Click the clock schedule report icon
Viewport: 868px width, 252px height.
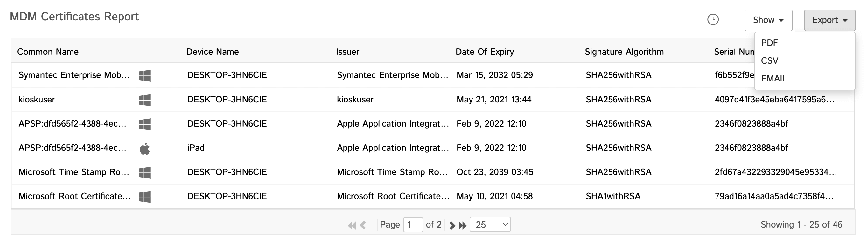[713, 20]
